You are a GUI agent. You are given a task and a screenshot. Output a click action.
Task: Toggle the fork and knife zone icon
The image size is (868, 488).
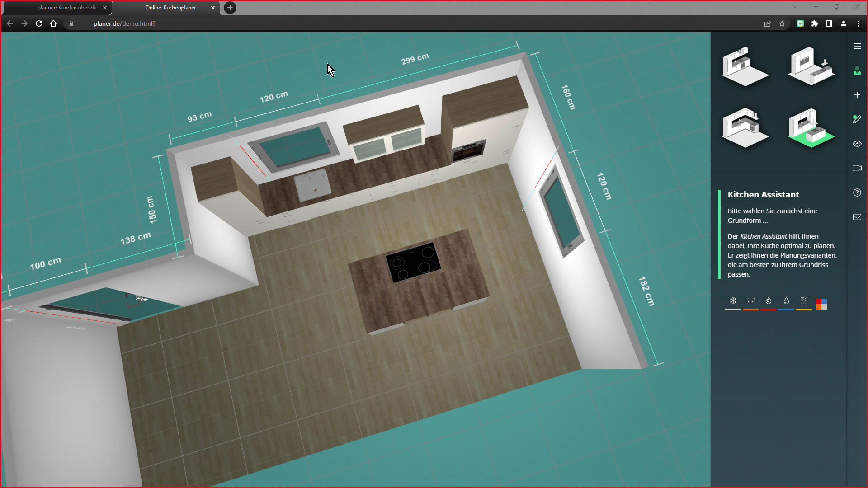click(x=804, y=301)
